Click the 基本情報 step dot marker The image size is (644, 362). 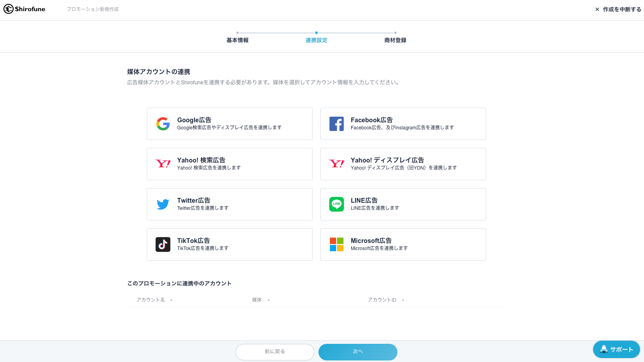click(x=238, y=33)
